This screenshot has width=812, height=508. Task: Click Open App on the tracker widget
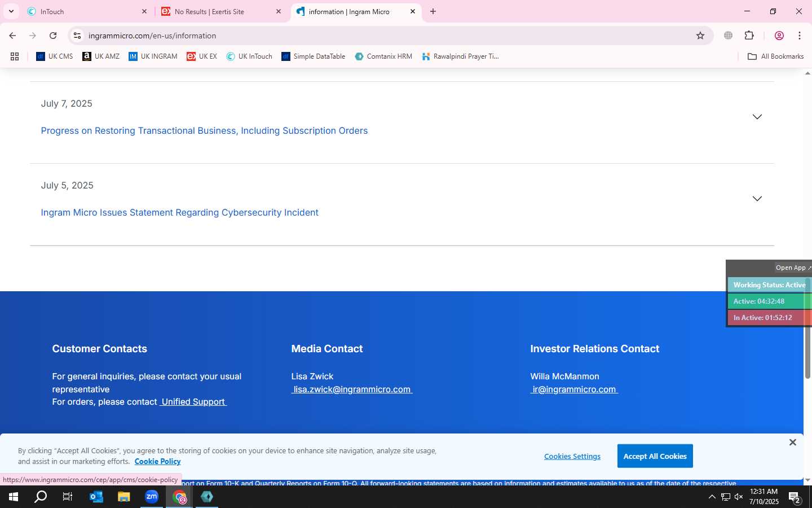pos(793,268)
